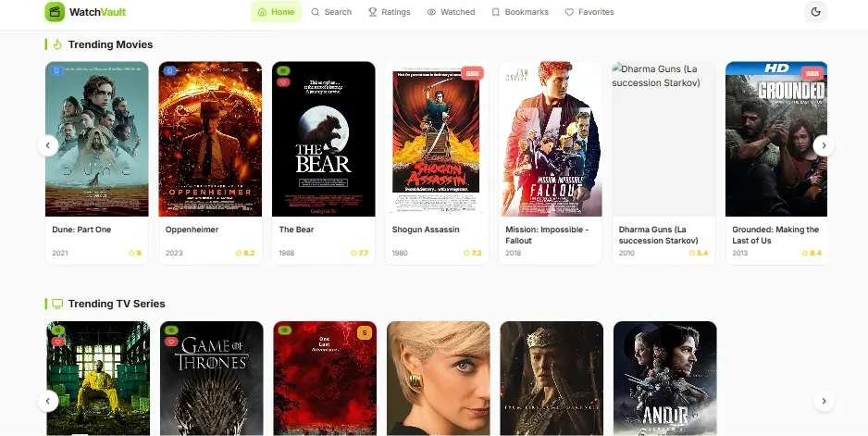The image size is (868, 436).
Task: Click the red heart badge on Breaking Bad poster
Action: pos(57,342)
